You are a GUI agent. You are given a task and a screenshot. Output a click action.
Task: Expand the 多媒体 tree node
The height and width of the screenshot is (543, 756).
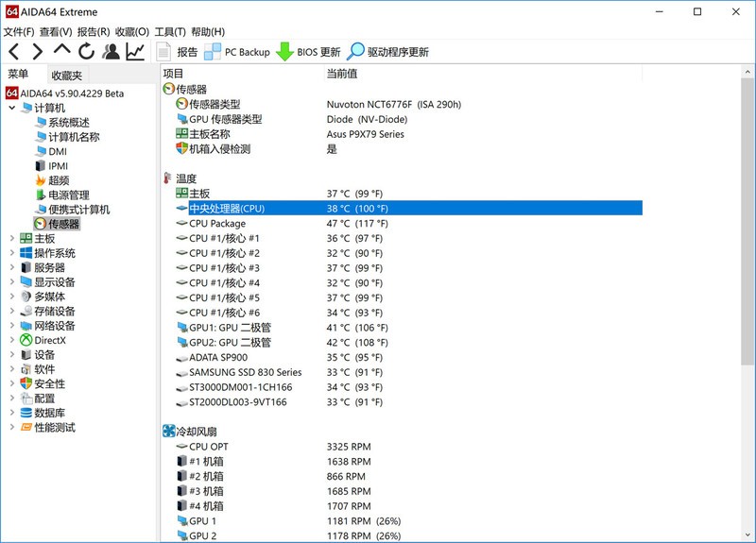tap(12, 296)
